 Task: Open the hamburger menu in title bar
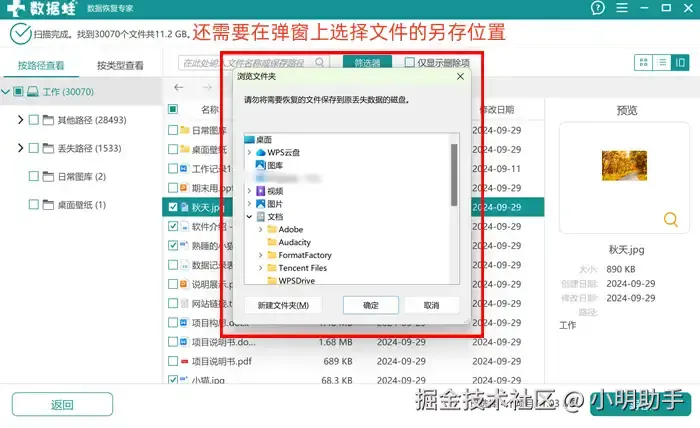(622, 8)
